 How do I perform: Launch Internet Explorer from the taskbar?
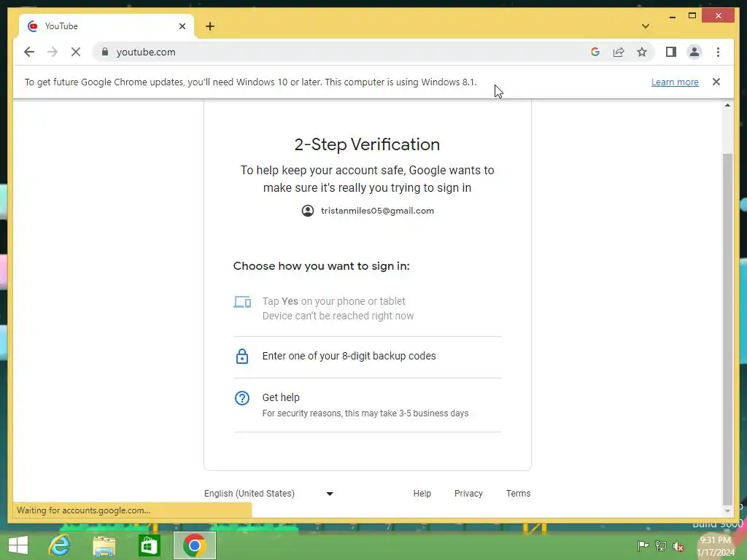pos(60,545)
